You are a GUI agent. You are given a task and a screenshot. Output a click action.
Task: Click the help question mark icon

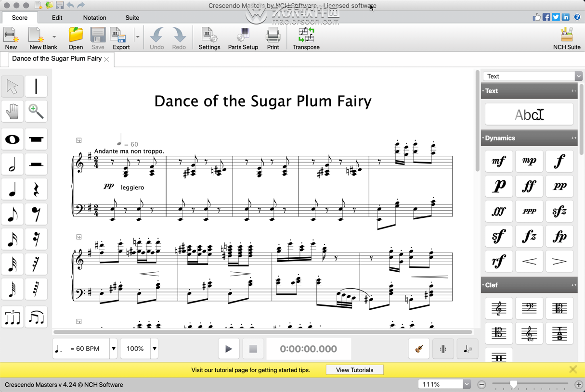(x=577, y=17)
